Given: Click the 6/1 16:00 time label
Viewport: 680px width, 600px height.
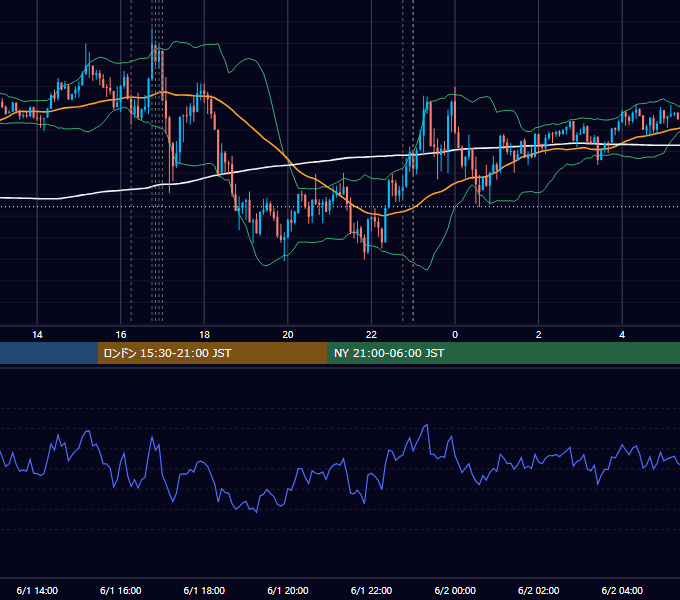Looking at the screenshot, I should pos(121,590).
